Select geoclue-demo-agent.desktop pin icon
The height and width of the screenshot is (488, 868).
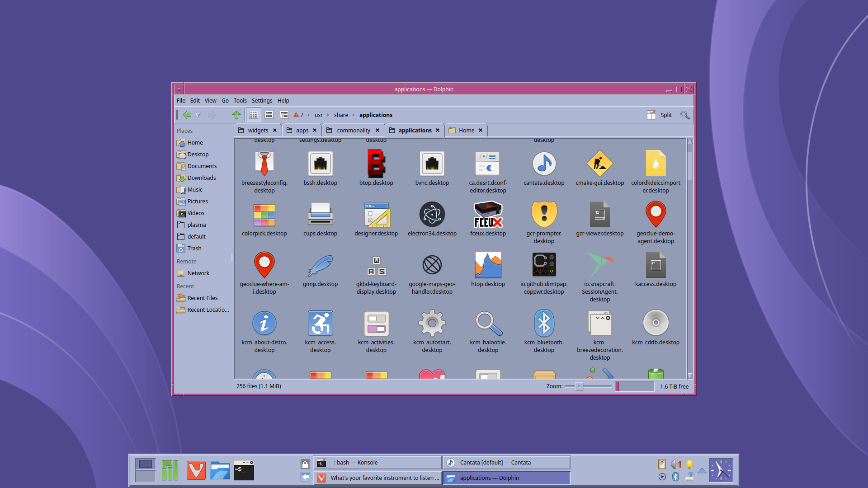tap(656, 214)
